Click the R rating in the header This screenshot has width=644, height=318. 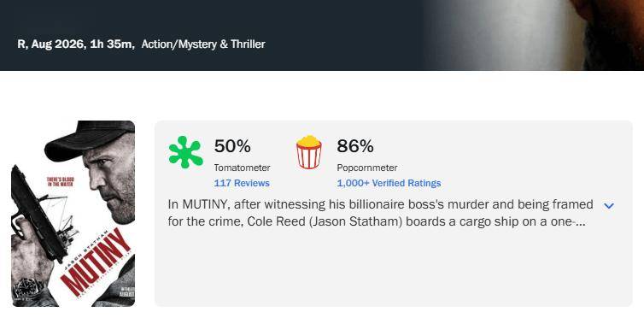(x=21, y=44)
